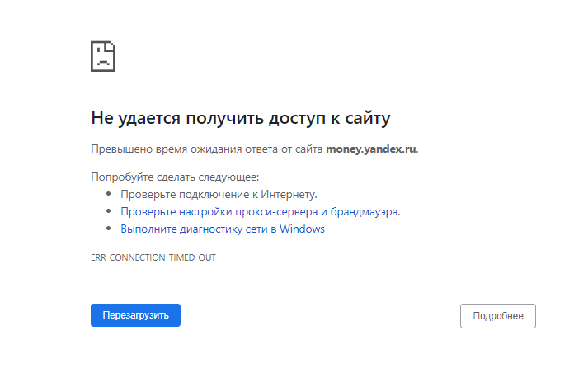The image size is (588, 392).
Task: Click the "Попробуйте сделать следующее" line
Action: point(175,177)
